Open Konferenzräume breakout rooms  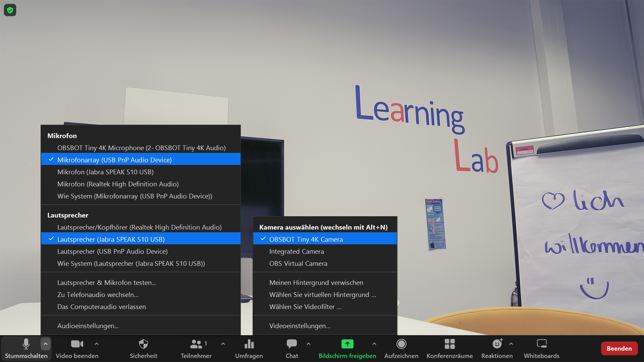(x=449, y=344)
